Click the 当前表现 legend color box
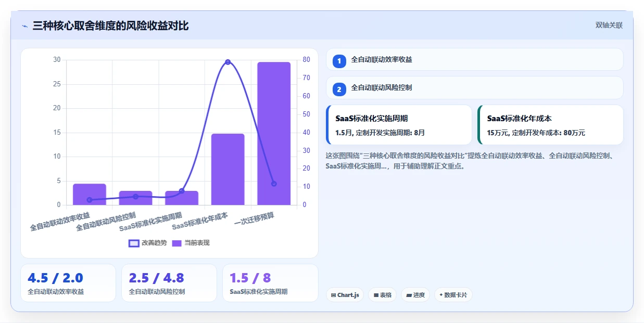644x323 pixels. coord(177,243)
